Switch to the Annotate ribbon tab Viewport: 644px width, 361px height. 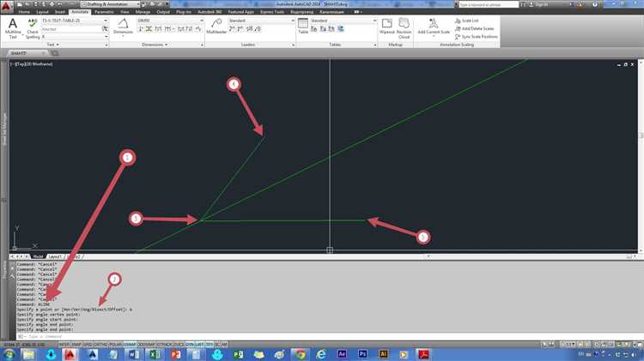pos(80,12)
